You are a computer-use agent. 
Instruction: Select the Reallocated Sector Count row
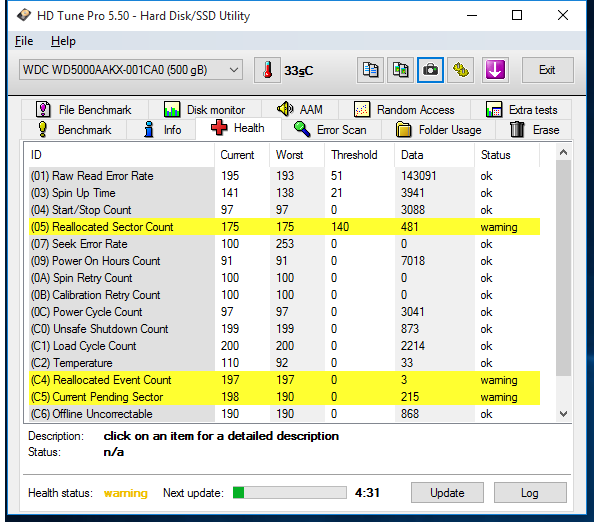point(284,227)
